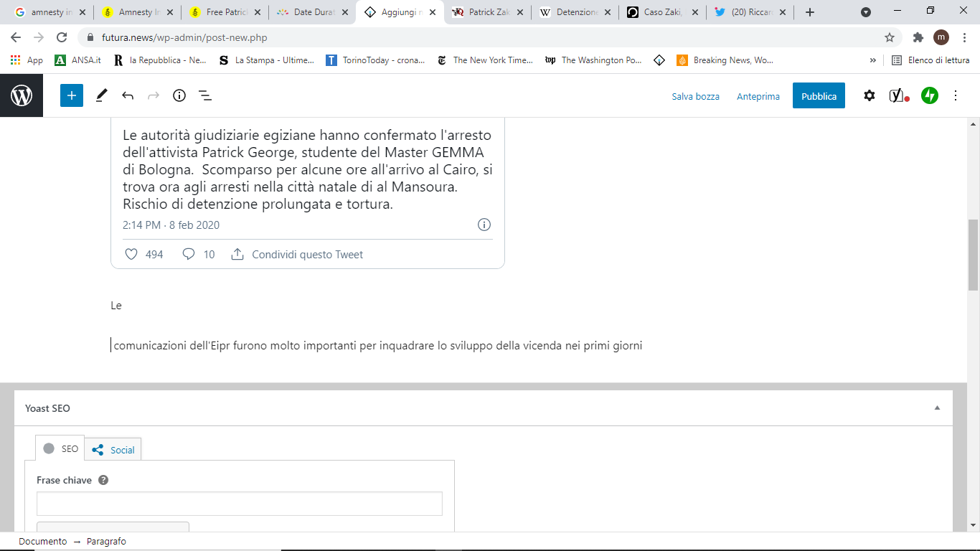Open the editor options three-dot menu
The image size is (980, 551).
(956, 95)
